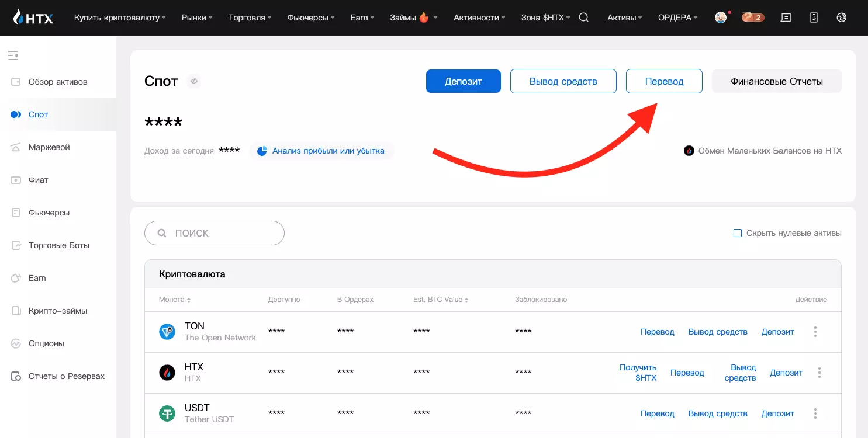Click the top Перевод button
Screen dimensions: 868x438
664,81
